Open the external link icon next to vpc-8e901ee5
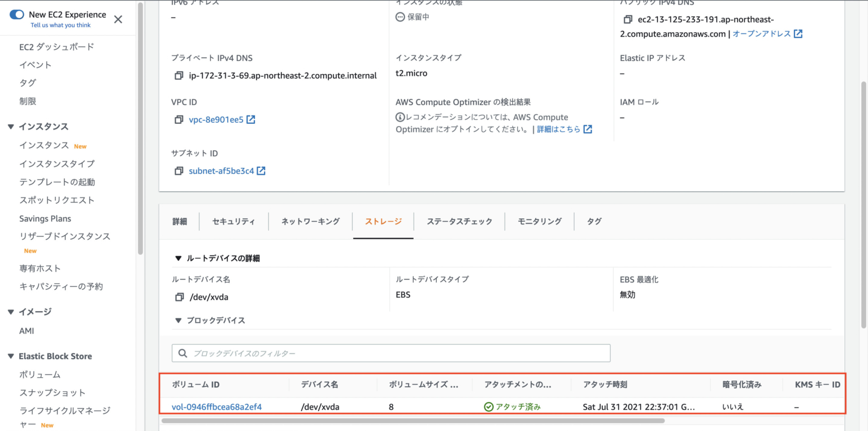 pos(251,119)
